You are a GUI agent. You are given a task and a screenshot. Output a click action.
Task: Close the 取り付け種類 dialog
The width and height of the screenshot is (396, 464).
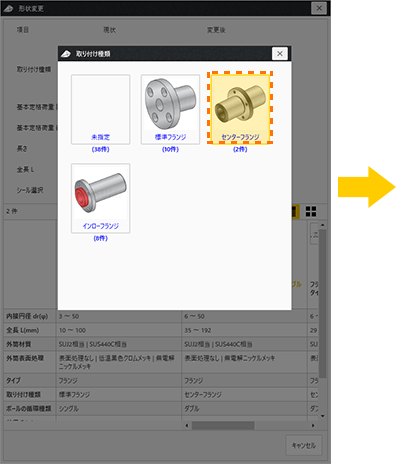pos(280,53)
